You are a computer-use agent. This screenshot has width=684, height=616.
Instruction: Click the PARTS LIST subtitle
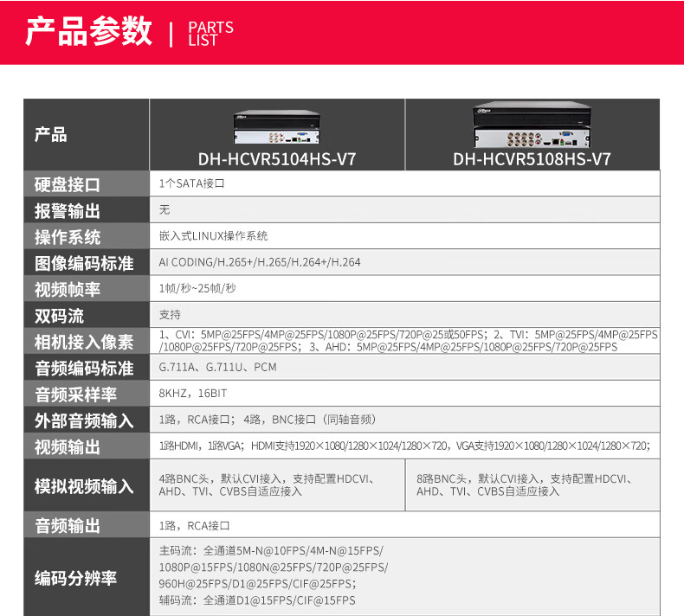(x=210, y=34)
